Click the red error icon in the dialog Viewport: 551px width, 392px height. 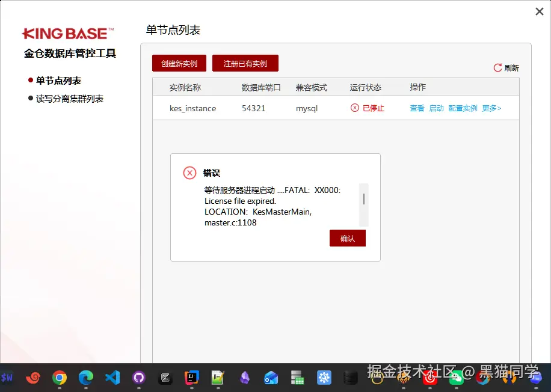pyautogui.click(x=189, y=173)
